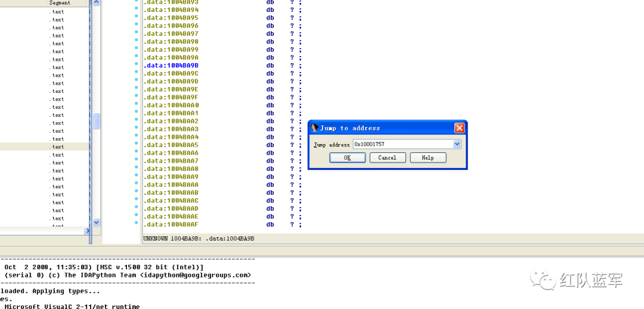Click the blue dot beside .data:1004BAA8
The width and height of the screenshot is (644, 309).
pos(137,168)
